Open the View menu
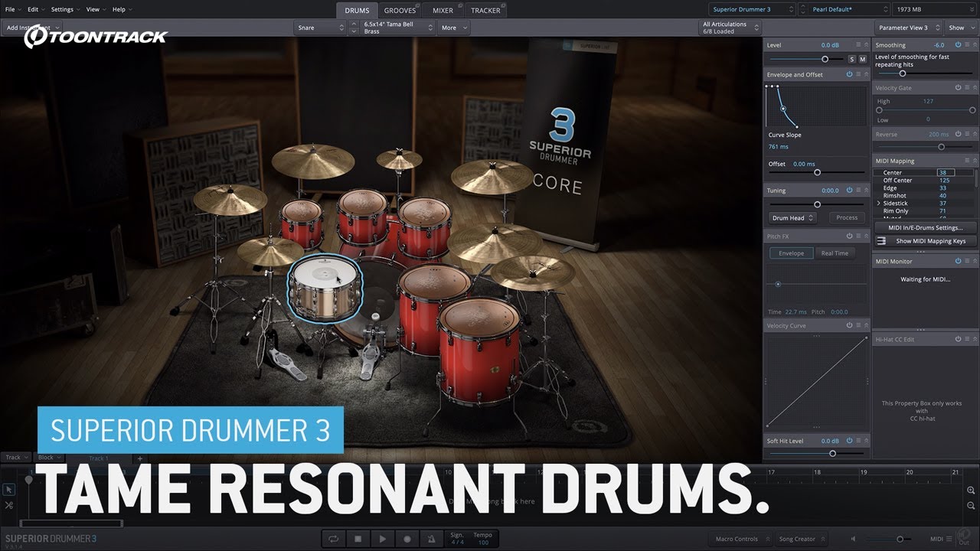The image size is (980, 551). click(x=95, y=9)
